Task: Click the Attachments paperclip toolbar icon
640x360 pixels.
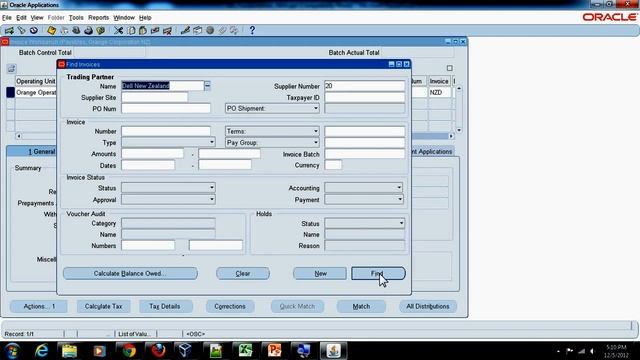Action: (x=222, y=31)
